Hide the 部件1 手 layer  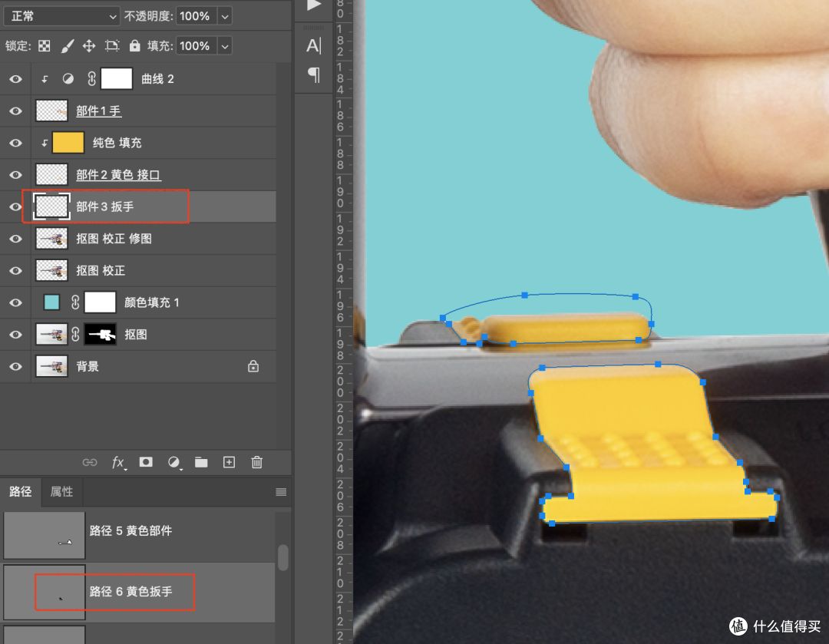(16, 111)
